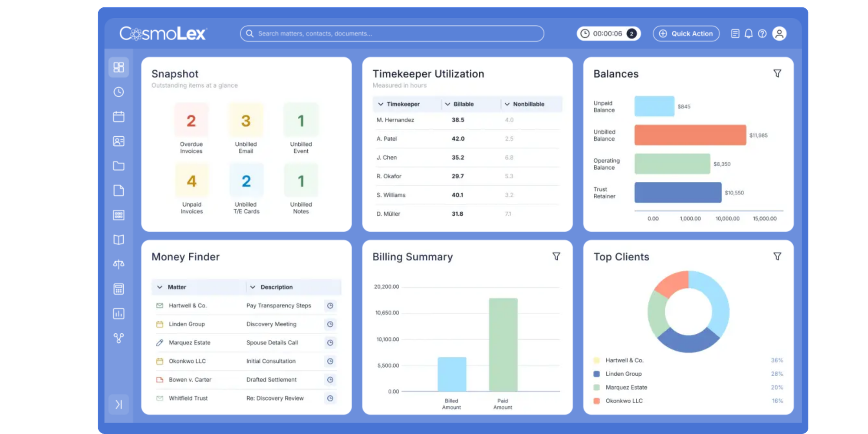Filter the Billing Summary panel
Viewport: 868px width, 434px height.
(556, 256)
